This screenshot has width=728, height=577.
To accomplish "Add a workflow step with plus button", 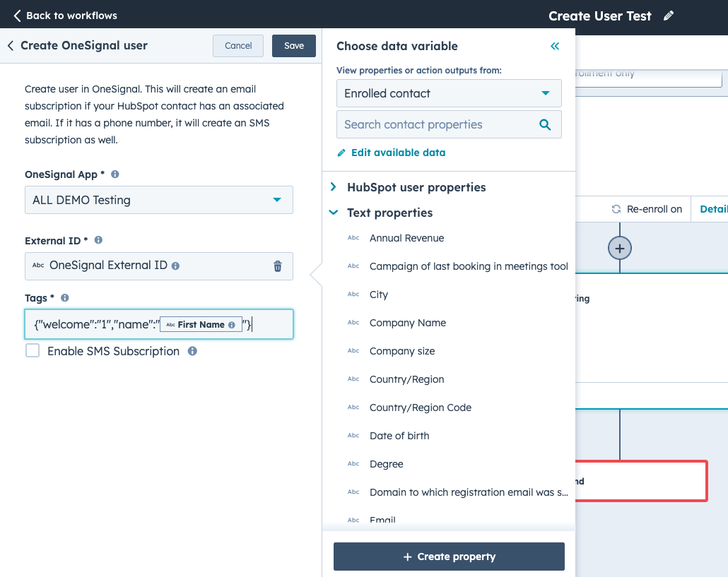I will (620, 248).
